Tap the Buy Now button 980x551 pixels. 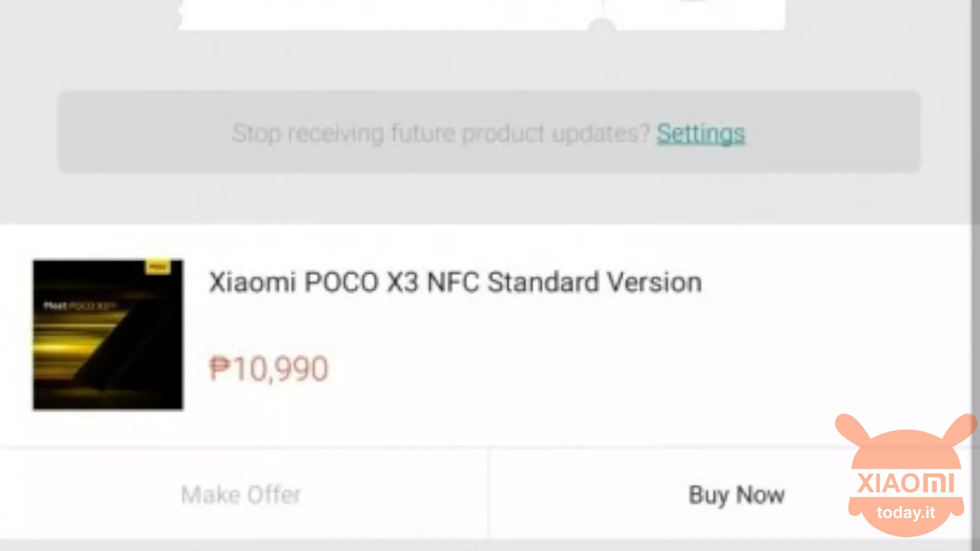(736, 494)
